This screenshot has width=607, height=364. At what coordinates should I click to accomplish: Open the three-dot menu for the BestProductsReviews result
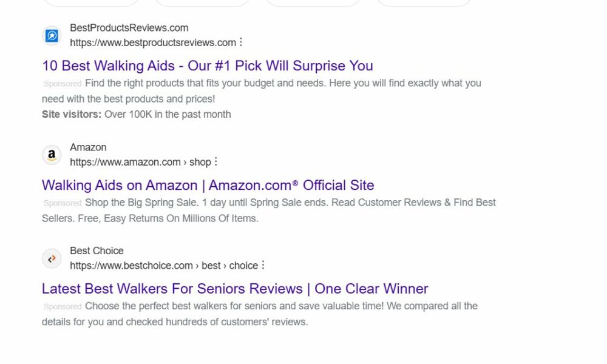click(242, 42)
